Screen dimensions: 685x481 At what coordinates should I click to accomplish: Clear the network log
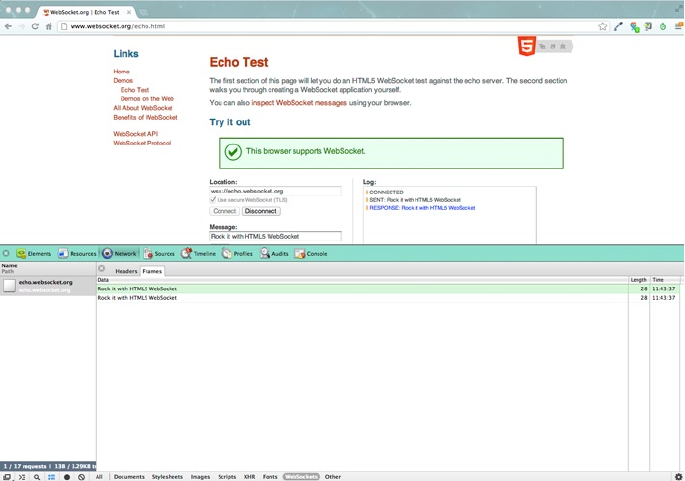tap(81, 477)
